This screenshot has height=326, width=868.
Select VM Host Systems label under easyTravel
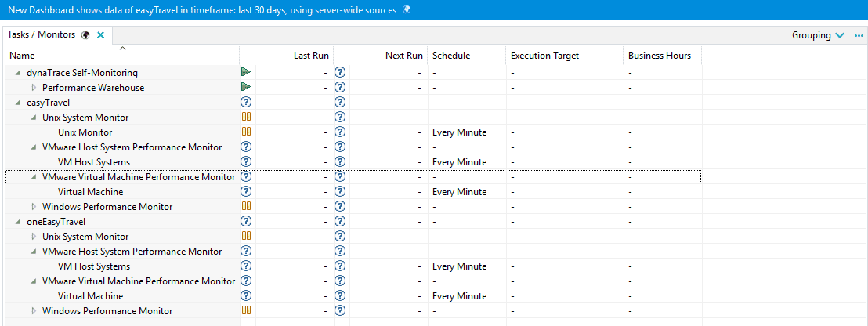[93, 162]
